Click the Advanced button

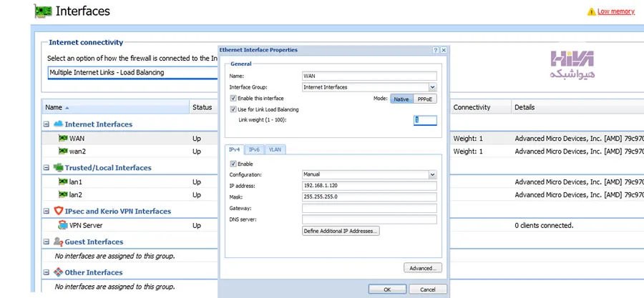(x=423, y=268)
